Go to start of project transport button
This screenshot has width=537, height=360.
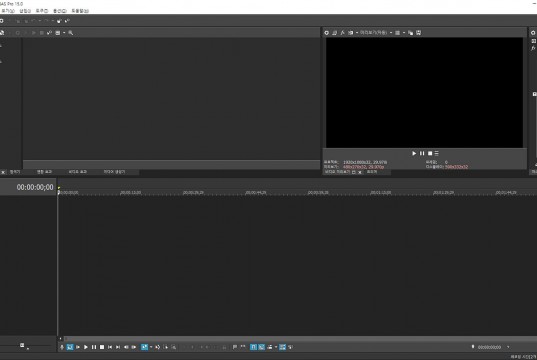coord(110,347)
